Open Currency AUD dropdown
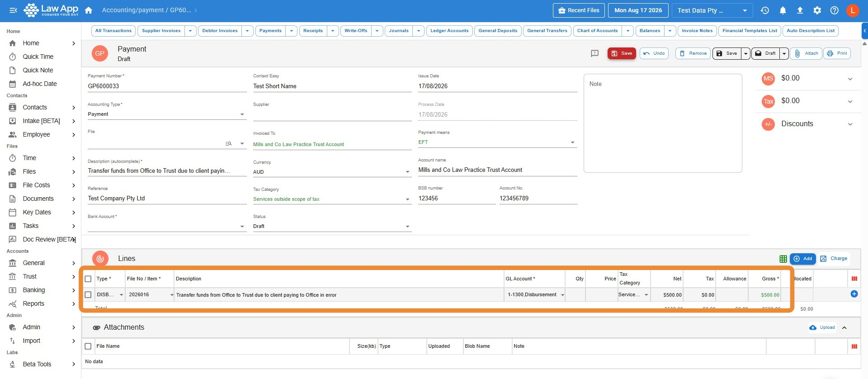 [x=407, y=172]
